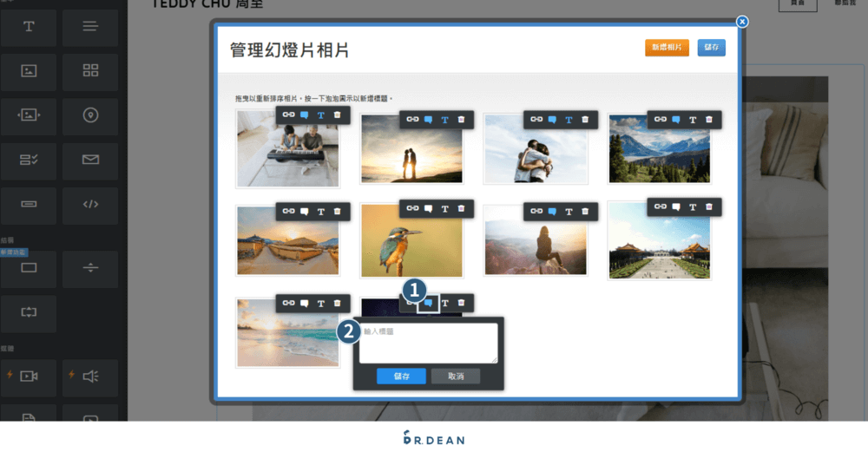The image size is (868, 452).
Task: Delete the temple plaza photo
Action: (x=709, y=206)
